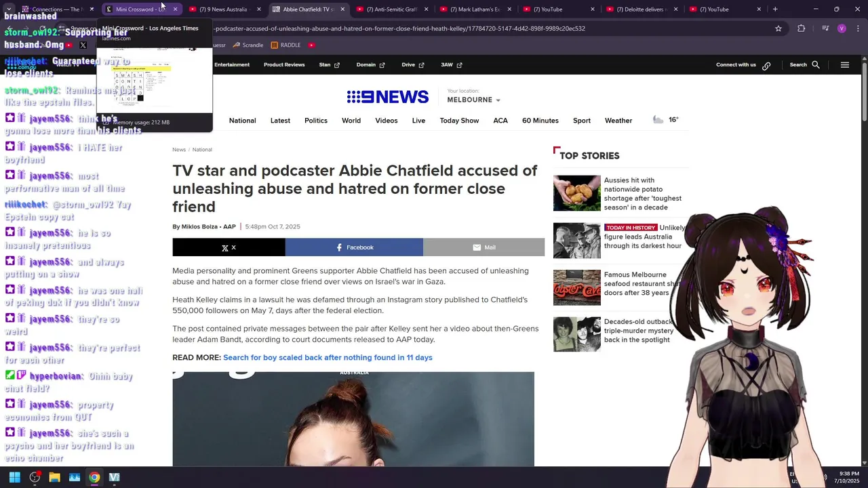Open the V app icon in taskbar

pyautogui.click(x=114, y=477)
